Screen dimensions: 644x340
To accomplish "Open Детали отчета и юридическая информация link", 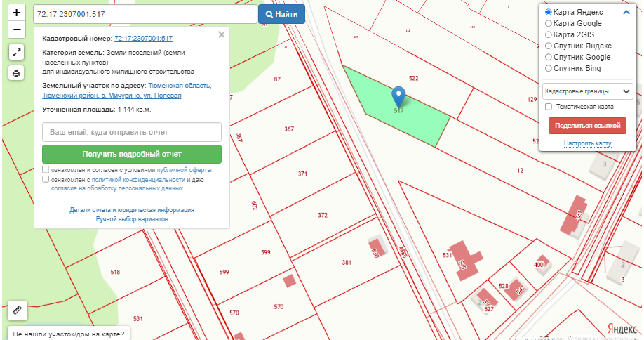I will (132, 210).
